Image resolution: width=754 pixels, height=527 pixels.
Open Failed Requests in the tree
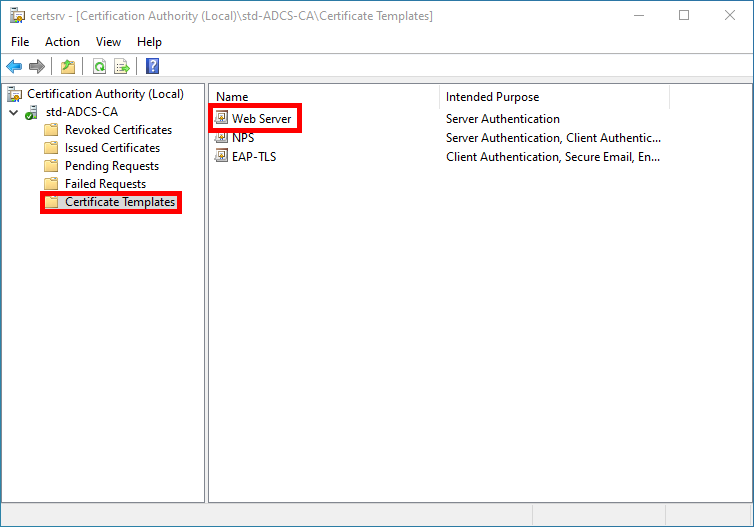click(105, 184)
